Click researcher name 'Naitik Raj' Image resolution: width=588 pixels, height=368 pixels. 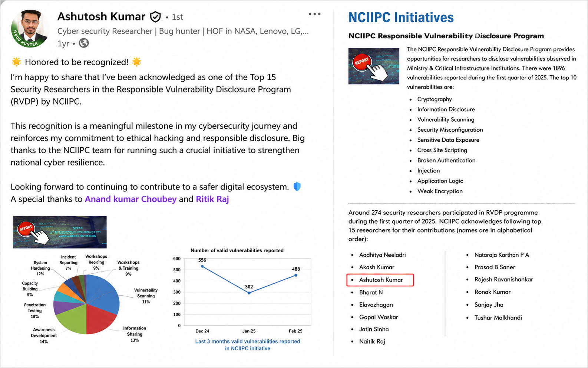coord(372,342)
